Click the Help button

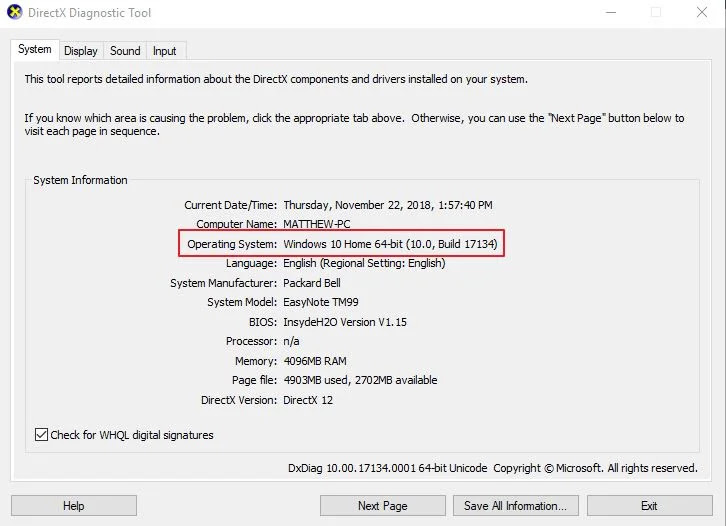(x=74, y=506)
